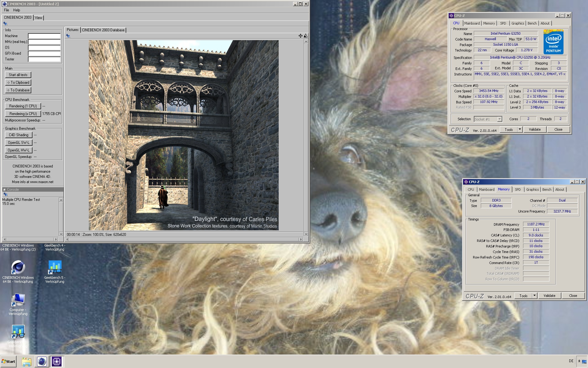588x368 pixels.
Task: Switch to CPU-Z via taskbar icon
Action: click(x=56, y=362)
